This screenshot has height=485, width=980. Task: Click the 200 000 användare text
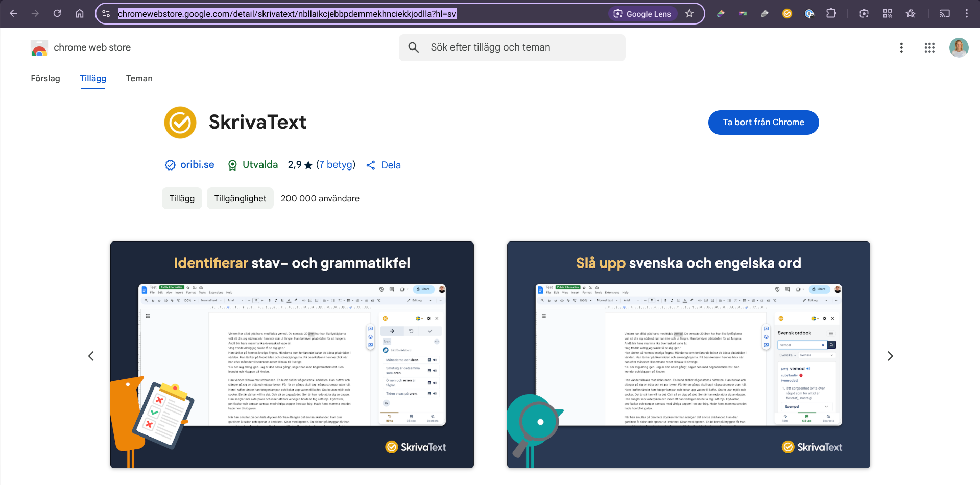click(320, 198)
